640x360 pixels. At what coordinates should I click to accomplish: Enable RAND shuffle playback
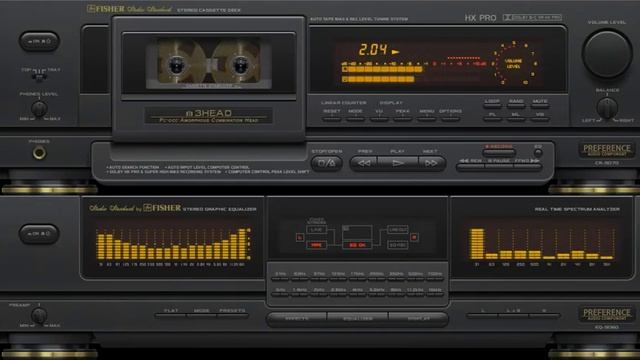[516, 105]
